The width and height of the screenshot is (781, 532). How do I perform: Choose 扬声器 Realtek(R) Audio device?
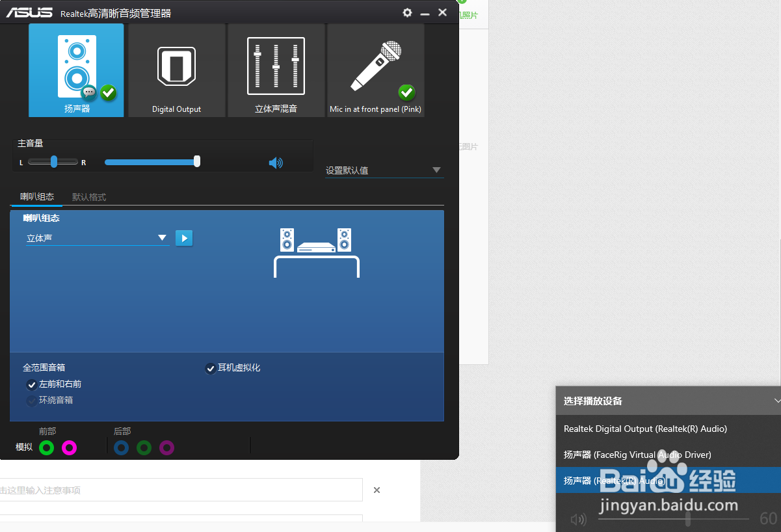(x=668, y=481)
